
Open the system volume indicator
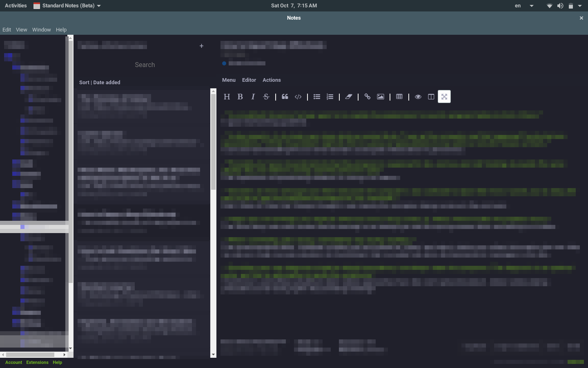coord(560,6)
